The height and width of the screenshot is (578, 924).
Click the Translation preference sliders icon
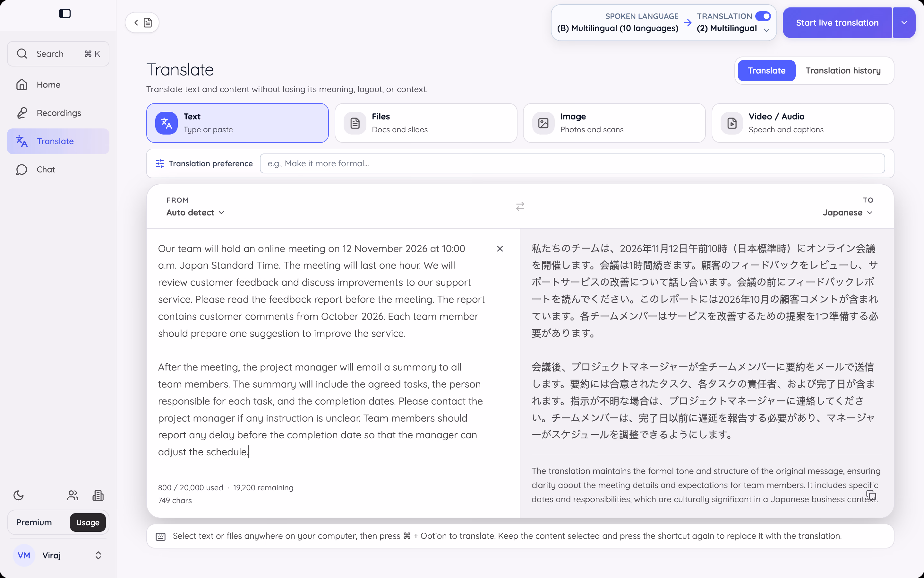(160, 164)
